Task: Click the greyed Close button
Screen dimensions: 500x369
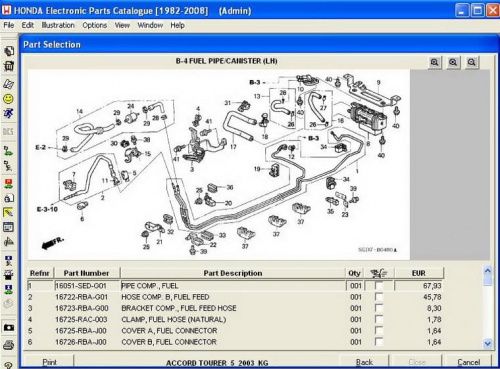Action: pyautogui.click(x=417, y=362)
